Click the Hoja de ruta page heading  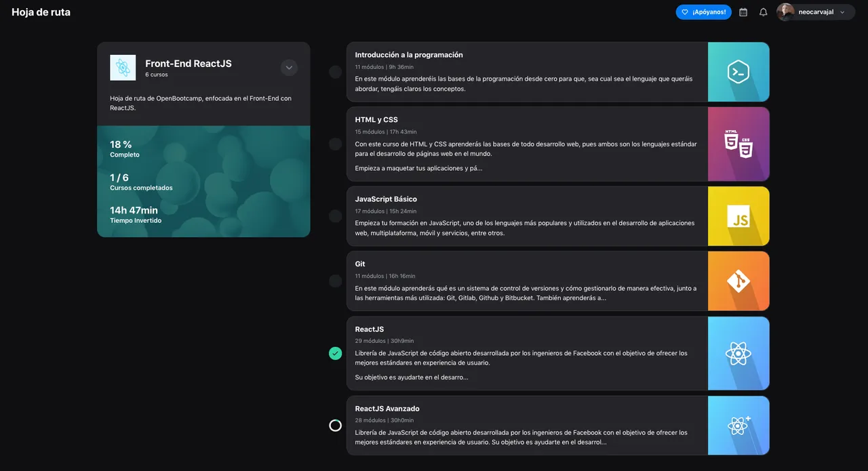coord(41,12)
